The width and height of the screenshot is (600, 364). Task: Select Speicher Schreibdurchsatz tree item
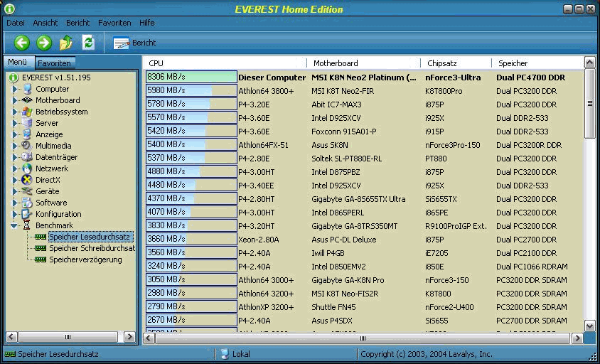(92, 248)
